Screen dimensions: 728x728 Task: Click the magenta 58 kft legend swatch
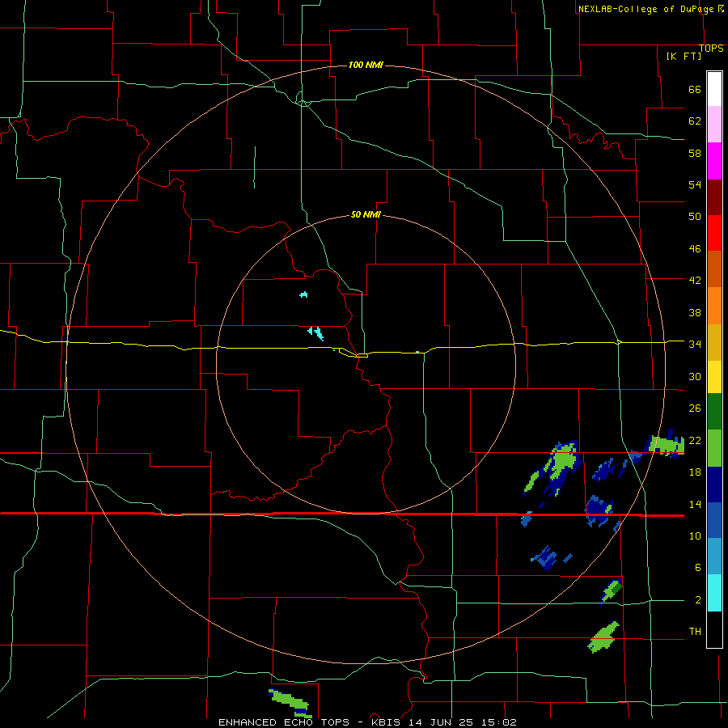(x=714, y=161)
